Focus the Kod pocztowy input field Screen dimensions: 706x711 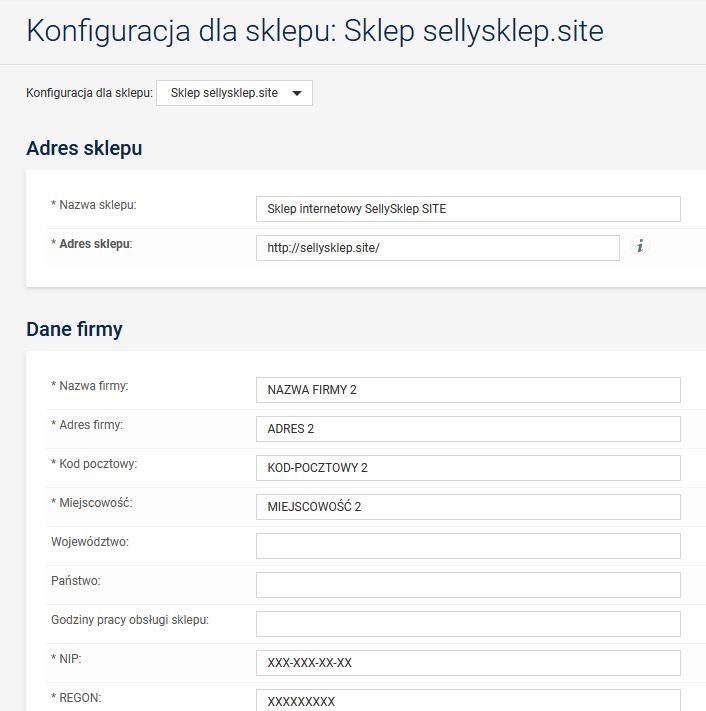click(x=467, y=468)
